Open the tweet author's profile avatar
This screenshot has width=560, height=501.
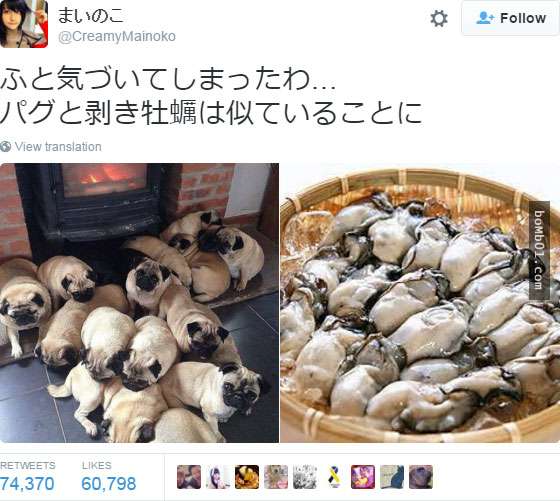(x=24, y=24)
